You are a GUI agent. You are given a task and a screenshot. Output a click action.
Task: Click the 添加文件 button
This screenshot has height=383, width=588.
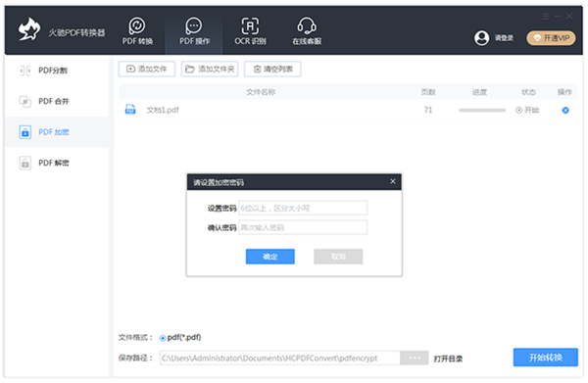pyautogui.click(x=147, y=69)
